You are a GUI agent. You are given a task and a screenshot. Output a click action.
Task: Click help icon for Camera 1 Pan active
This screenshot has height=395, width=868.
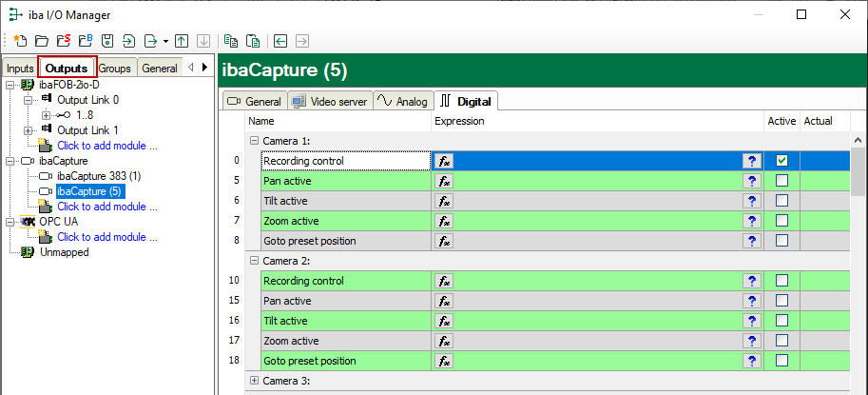point(751,181)
